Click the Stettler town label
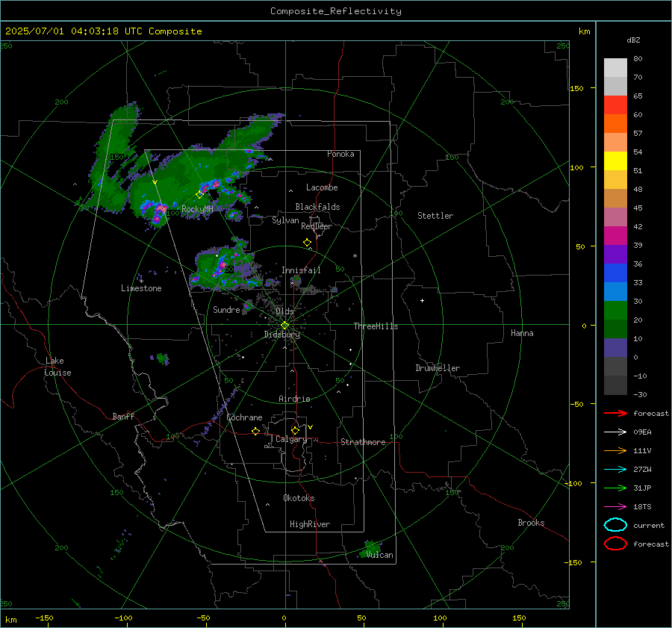Image resolution: width=672 pixels, height=628 pixels. pyautogui.click(x=435, y=216)
